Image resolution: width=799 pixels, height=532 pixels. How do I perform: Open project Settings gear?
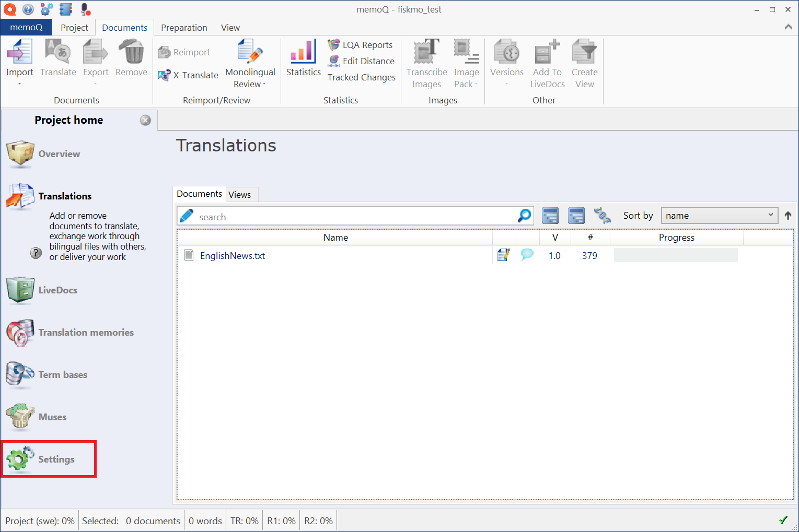41,459
